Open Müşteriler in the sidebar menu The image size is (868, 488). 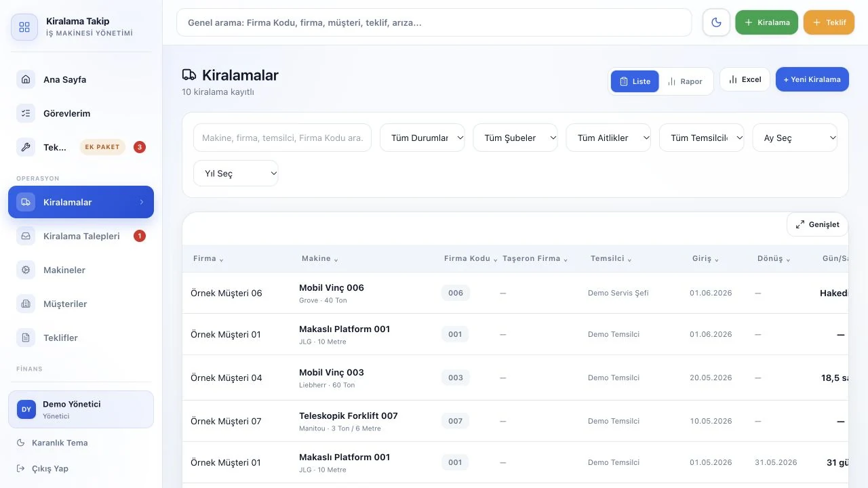(x=81, y=304)
